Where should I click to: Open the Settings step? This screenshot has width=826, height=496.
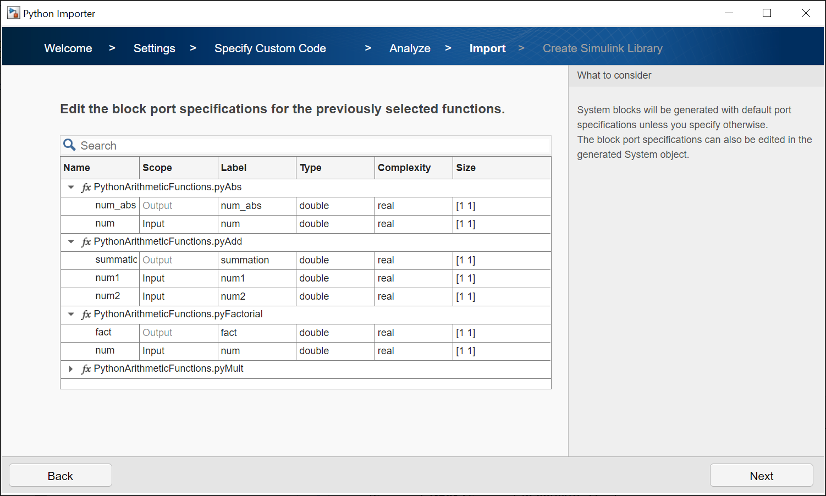point(154,48)
